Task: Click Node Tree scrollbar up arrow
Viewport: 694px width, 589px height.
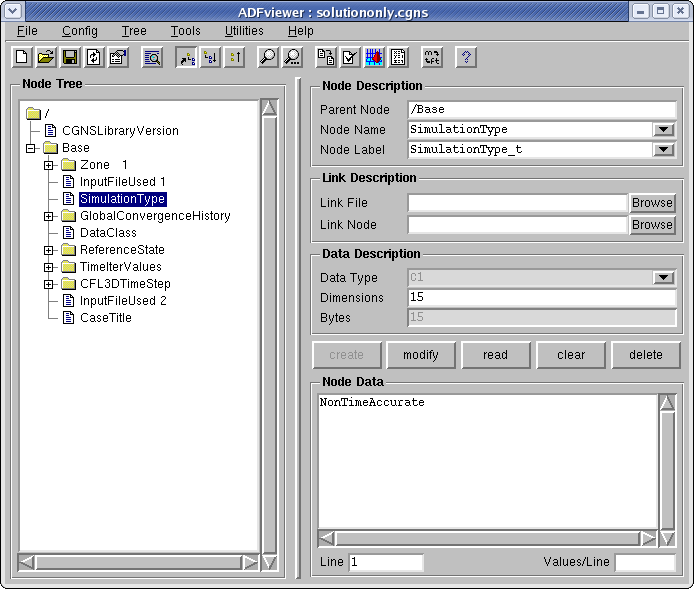Action: pyautogui.click(x=269, y=108)
